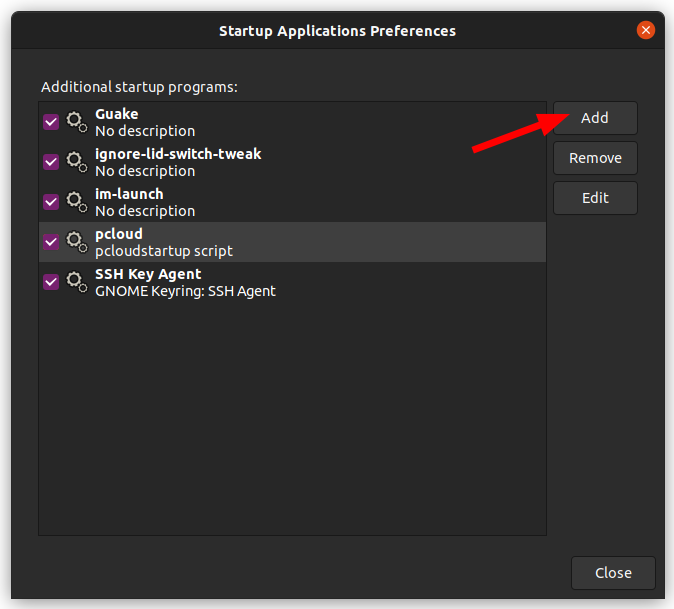
Task: Click the gear icon beside pcloud
Action: tap(77, 242)
